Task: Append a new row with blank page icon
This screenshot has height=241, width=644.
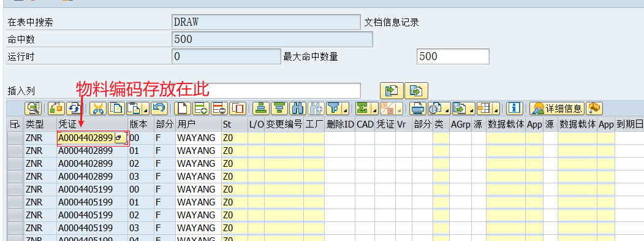Action: click(x=183, y=109)
